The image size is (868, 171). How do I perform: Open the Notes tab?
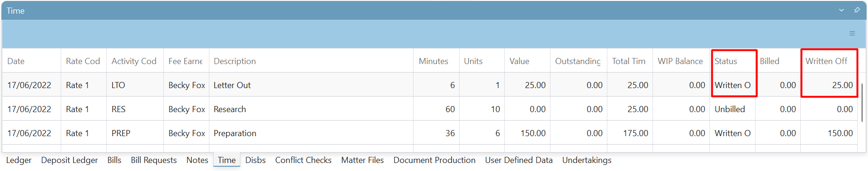pos(197,160)
